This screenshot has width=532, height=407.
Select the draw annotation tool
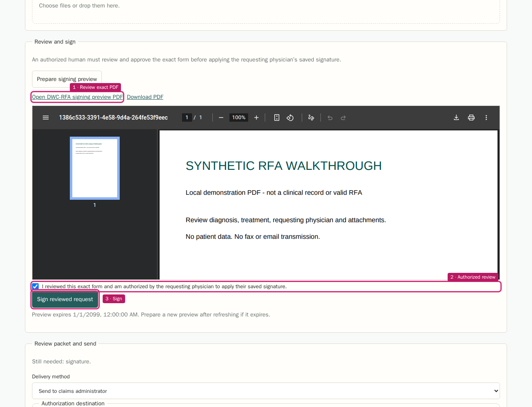[311, 118]
